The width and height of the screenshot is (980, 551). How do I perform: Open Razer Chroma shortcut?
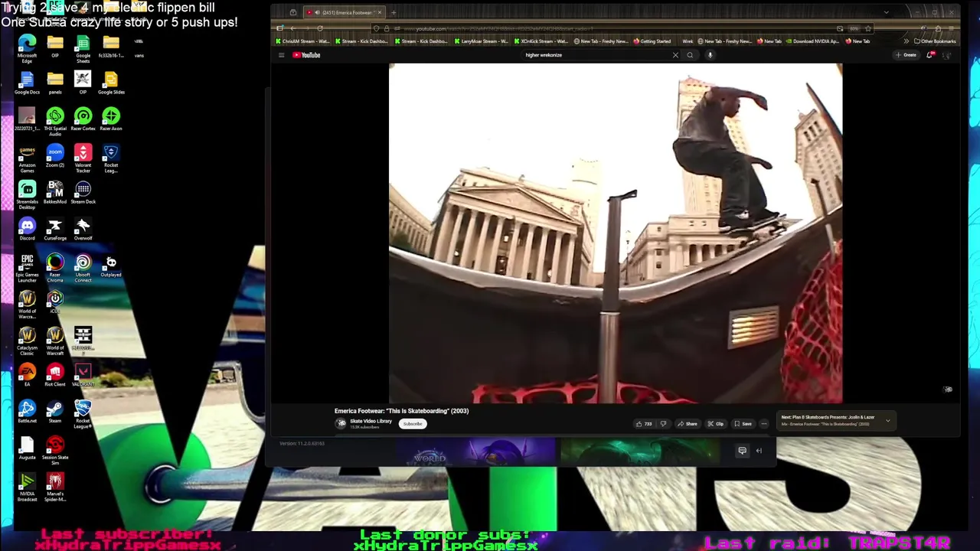(55, 267)
